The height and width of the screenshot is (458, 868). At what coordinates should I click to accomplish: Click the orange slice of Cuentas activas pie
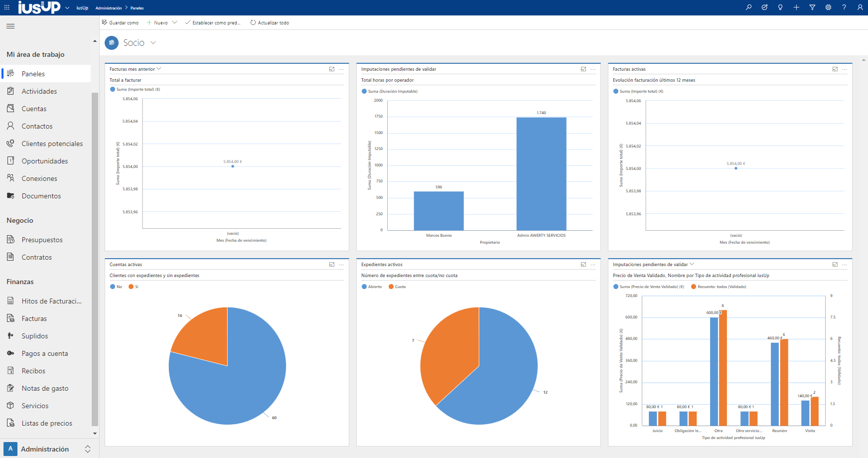[x=204, y=336]
